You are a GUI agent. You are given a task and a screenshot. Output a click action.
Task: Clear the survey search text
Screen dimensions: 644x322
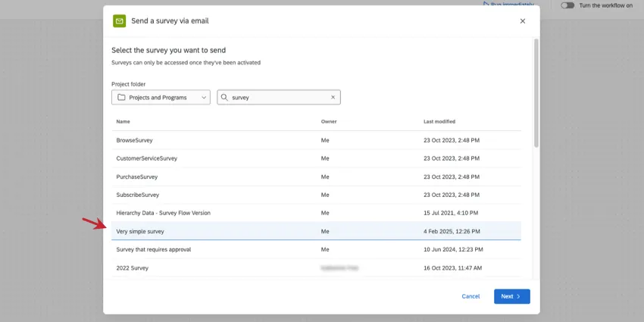click(333, 97)
